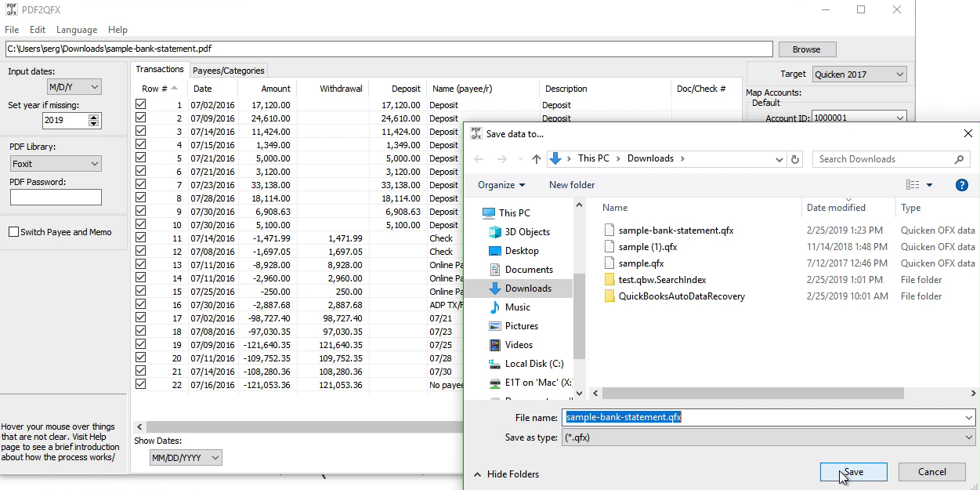Open the Help menu

pos(118,30)
